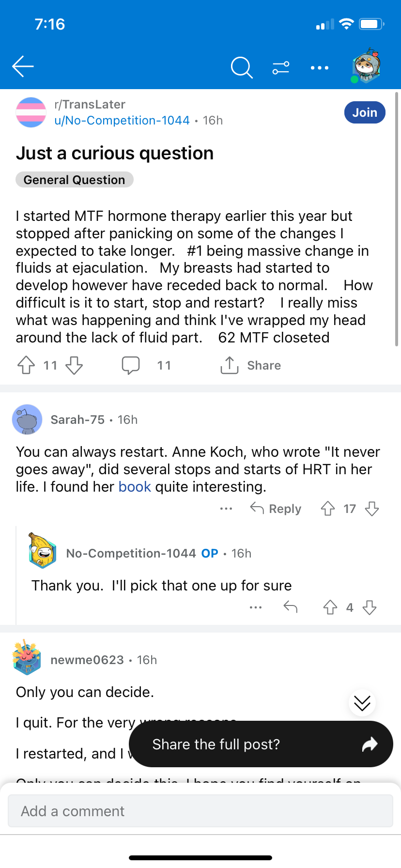Join the r/TransLater community

pos(365,112)
